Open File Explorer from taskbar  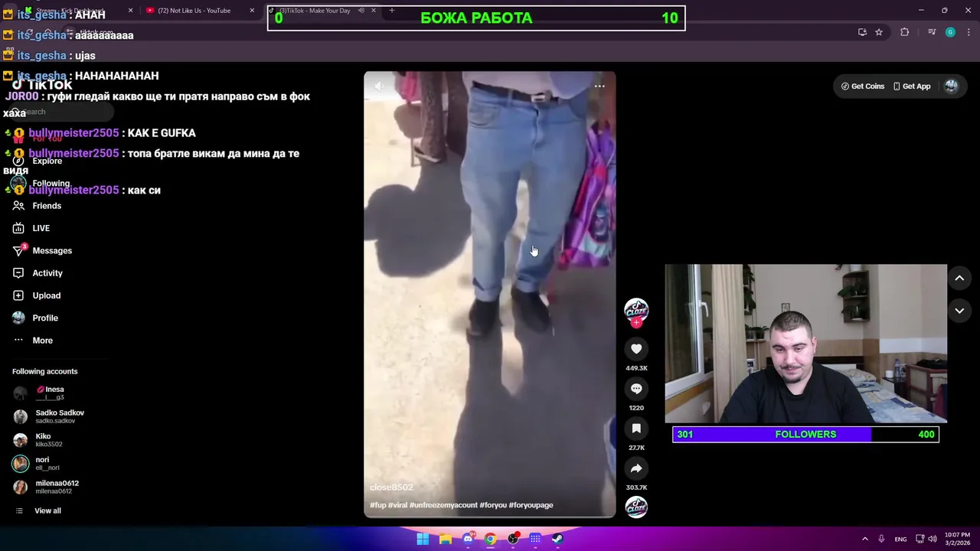445,539
